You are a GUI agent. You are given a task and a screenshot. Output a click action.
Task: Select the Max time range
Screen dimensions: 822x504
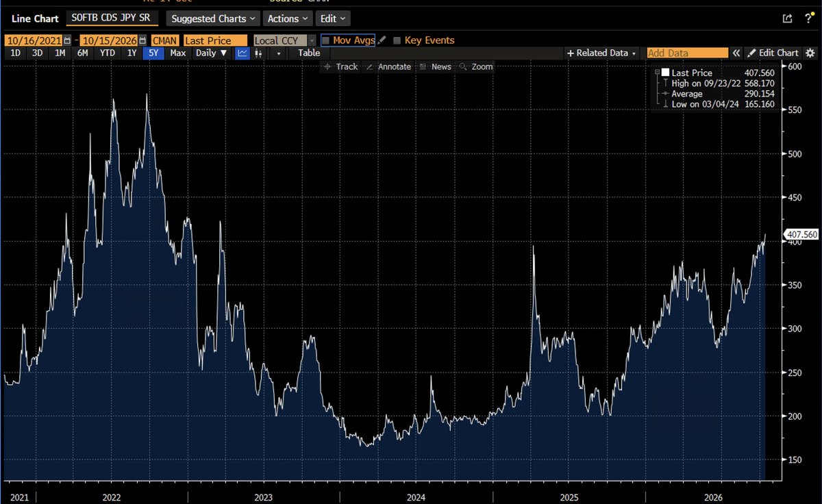point(178,53)
